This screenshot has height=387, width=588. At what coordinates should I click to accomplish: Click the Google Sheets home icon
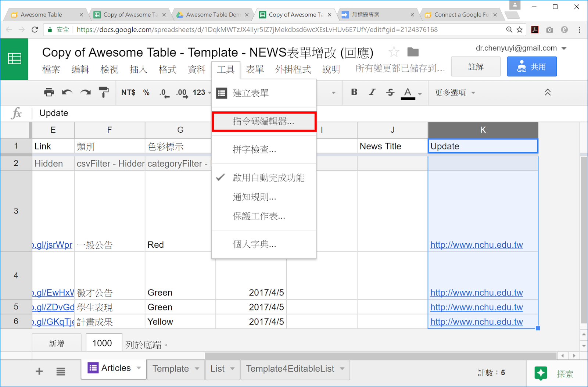point(14,59)
